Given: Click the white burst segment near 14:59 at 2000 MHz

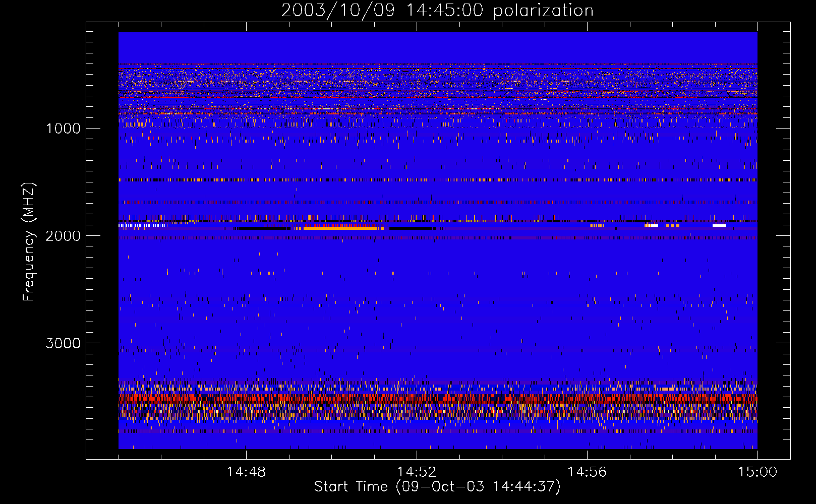Looking at the screenshot, I should (x=719, y=226).
